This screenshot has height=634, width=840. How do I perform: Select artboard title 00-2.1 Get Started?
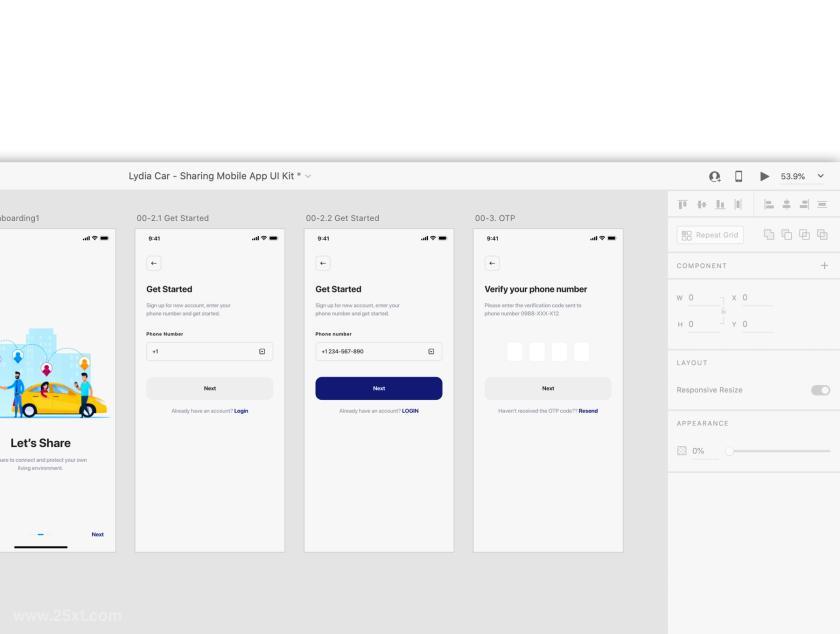[x=172, y=218]
